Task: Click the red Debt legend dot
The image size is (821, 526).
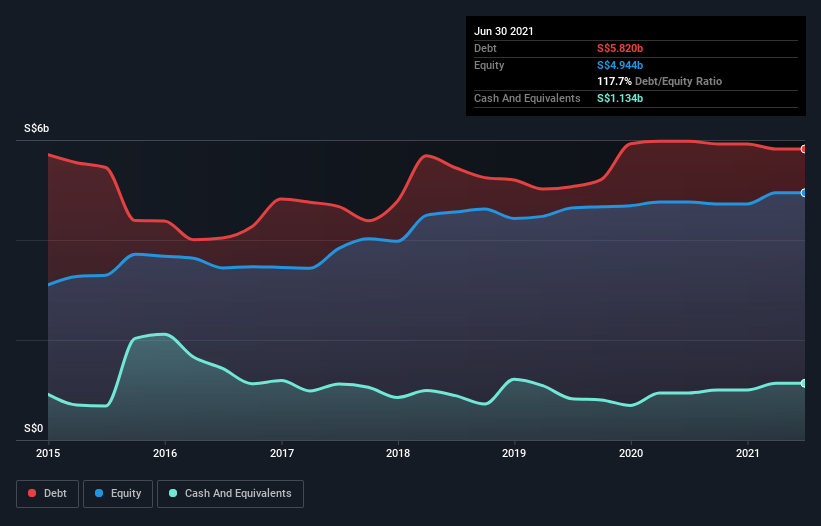Action: tap(32, 493)
